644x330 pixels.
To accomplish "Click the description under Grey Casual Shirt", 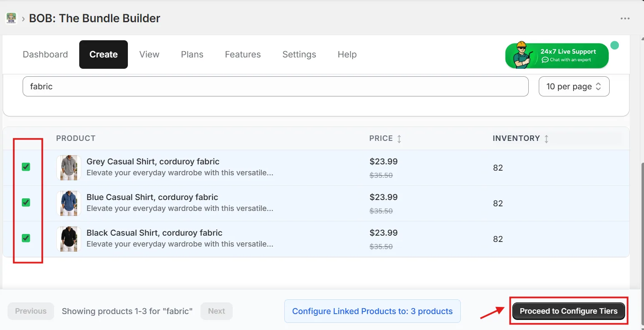I will [180, 173].
